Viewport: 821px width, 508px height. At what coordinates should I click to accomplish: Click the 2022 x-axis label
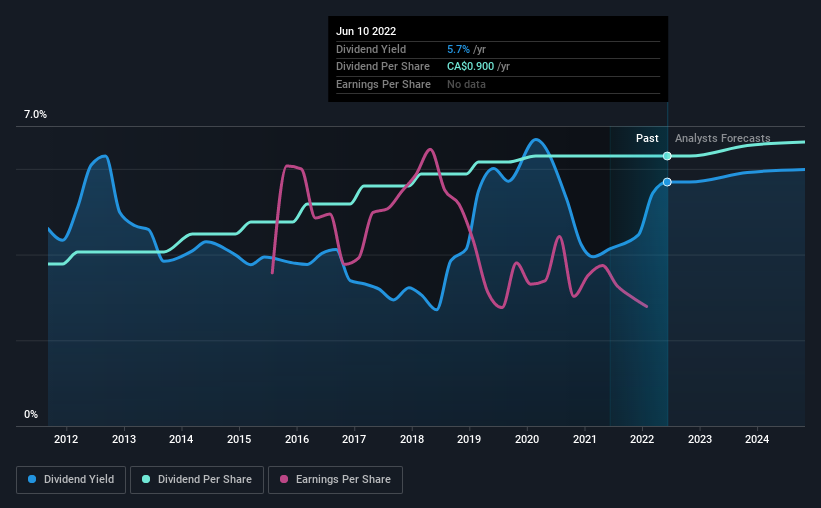[x=642, y=439]
